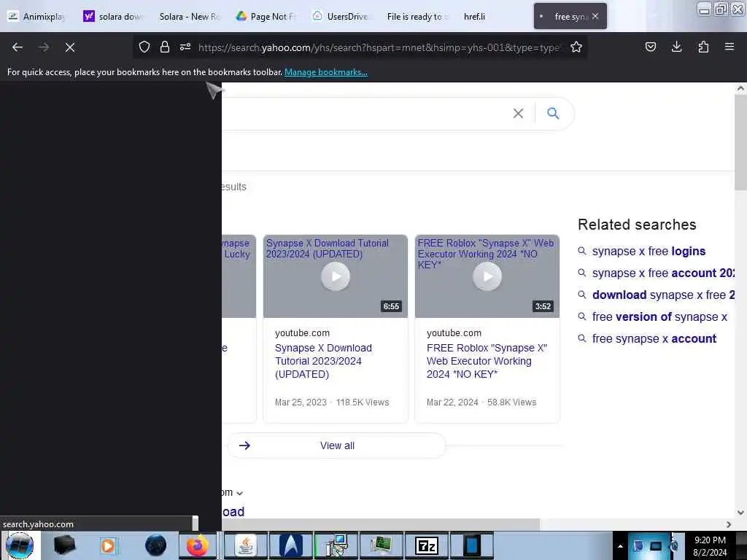The height and width of the screenshot is (560, 747).
Task: Expand the result URL dropdown chevron
Action: 239,493
